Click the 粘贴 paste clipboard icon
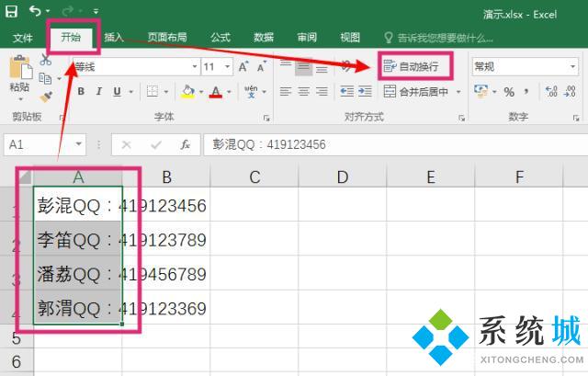The image size is (588, 376). click(x=20, y=67)
